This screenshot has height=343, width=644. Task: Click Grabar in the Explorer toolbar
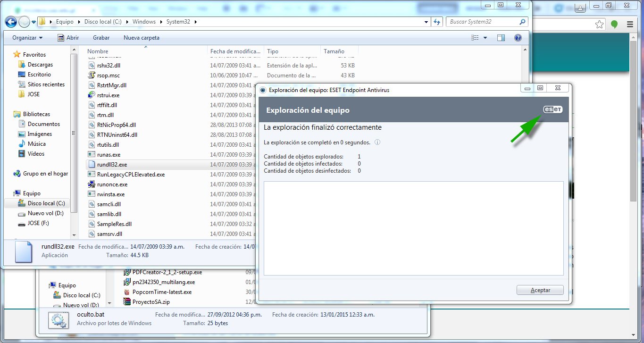pos(101,38)
